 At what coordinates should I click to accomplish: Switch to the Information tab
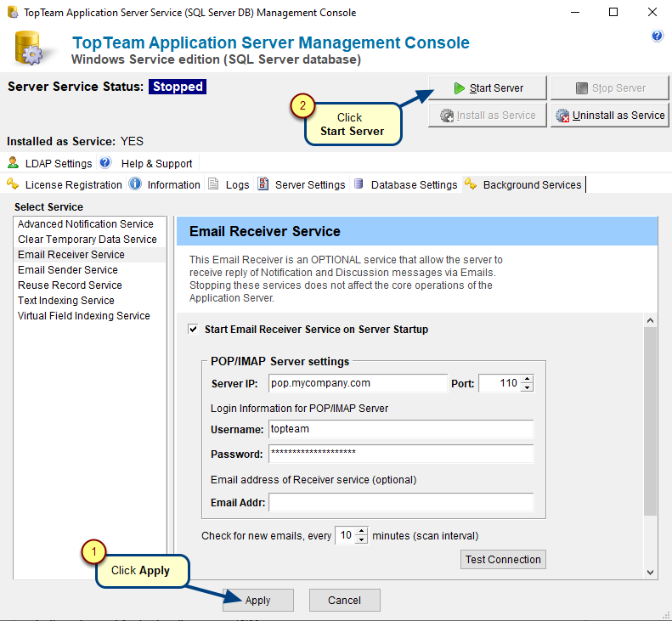[x=165, y=184]
